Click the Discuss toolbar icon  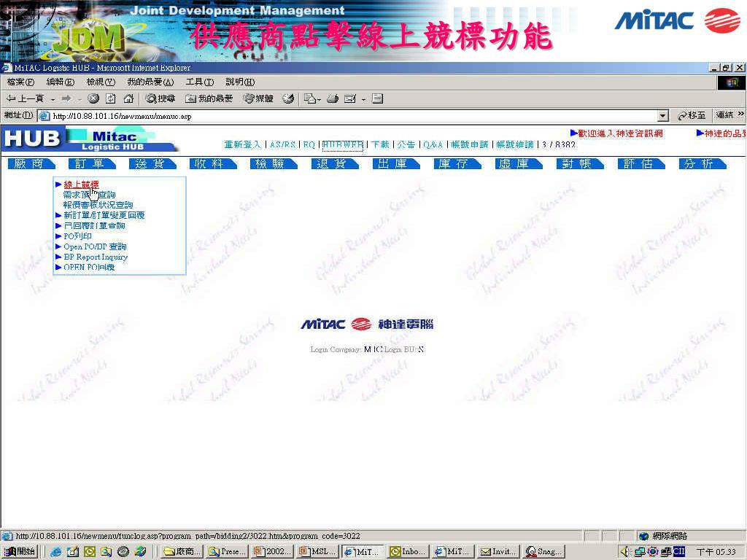point(377,98)
